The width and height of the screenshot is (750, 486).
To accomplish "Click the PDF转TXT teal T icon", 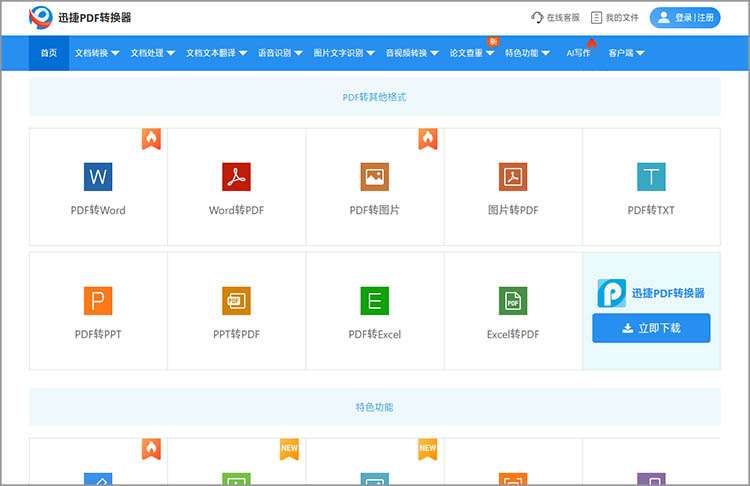I will 651,177.
